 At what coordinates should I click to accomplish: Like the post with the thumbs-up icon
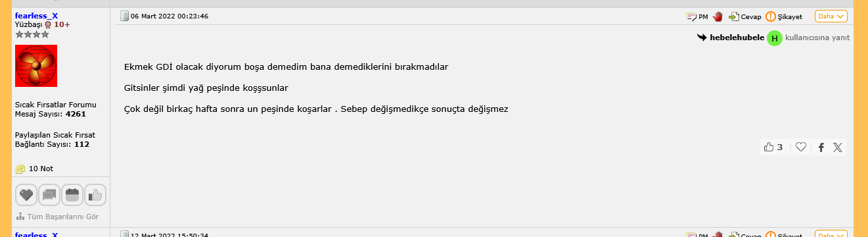(x=773, y=147)
